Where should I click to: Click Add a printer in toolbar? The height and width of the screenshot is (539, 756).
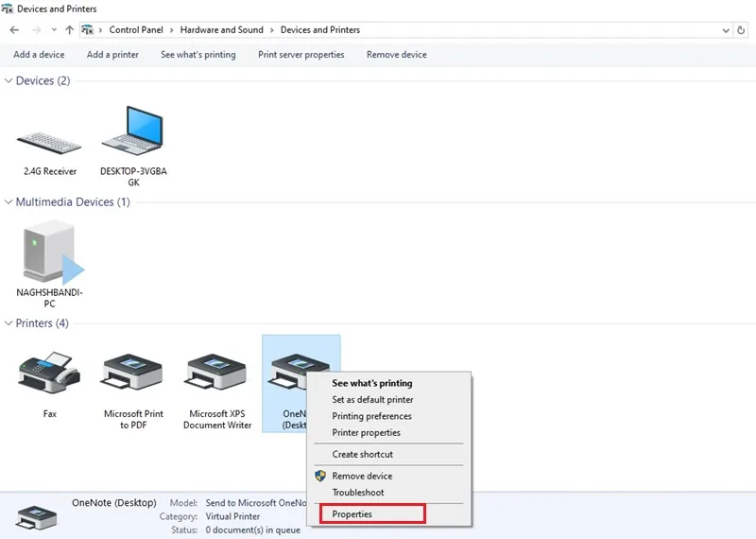click(x=112, y=55)
